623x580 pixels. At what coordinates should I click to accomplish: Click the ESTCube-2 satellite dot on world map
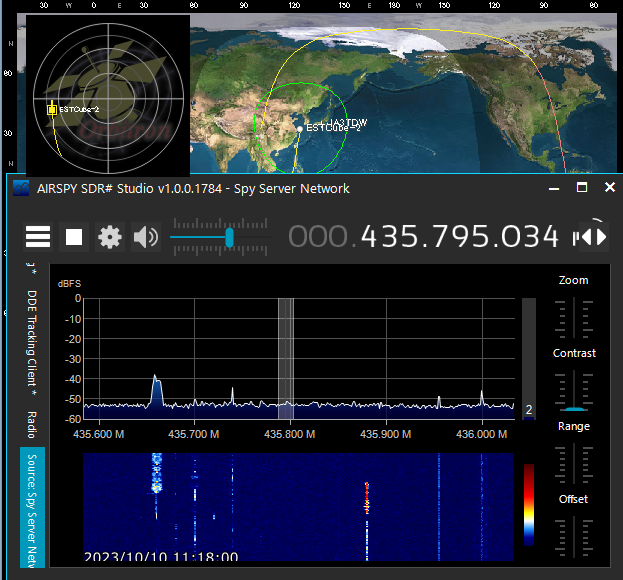(300, 129)
